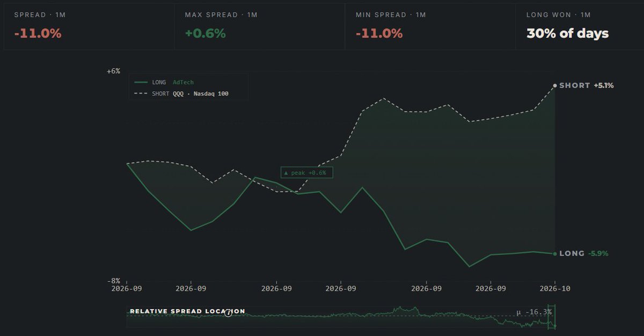This screenshot has width=644, height=336.
Task: Click the info icon beside Relative Spread Location
Action: tap(228, 312)
